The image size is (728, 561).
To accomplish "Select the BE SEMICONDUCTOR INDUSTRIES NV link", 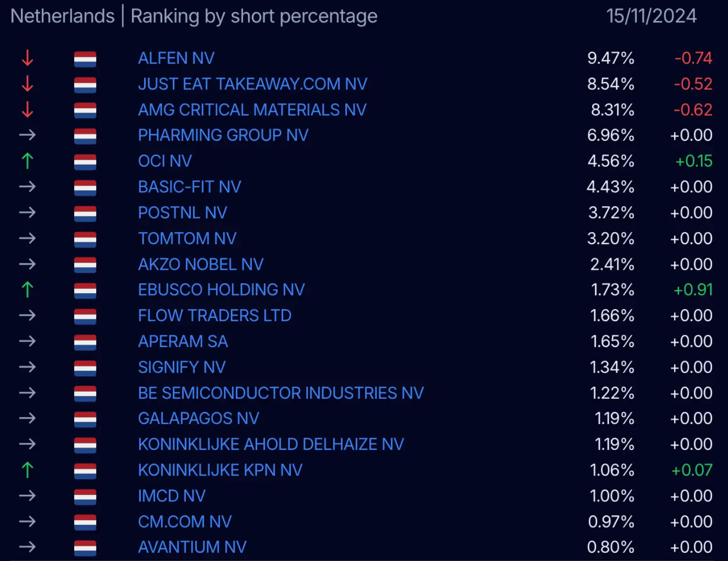I will (x=281, y=393).
